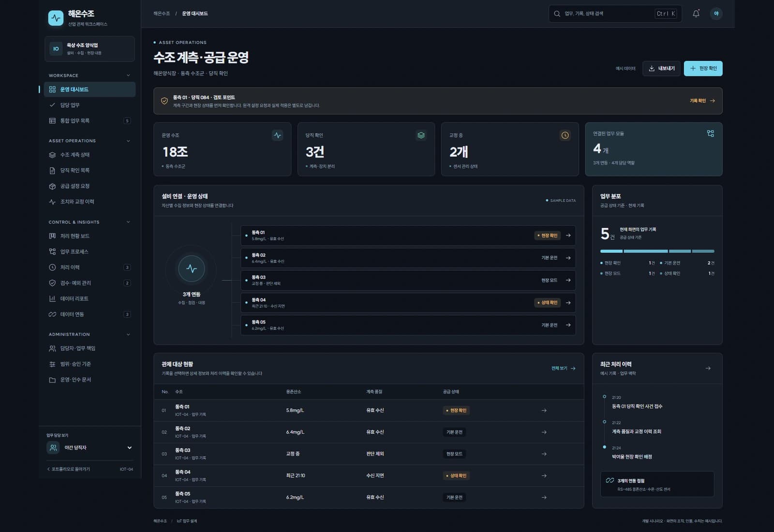Screen dimensions: 774x532
Task: Open the 육상 수조 양식업 workspace selector
Action: 90,49
